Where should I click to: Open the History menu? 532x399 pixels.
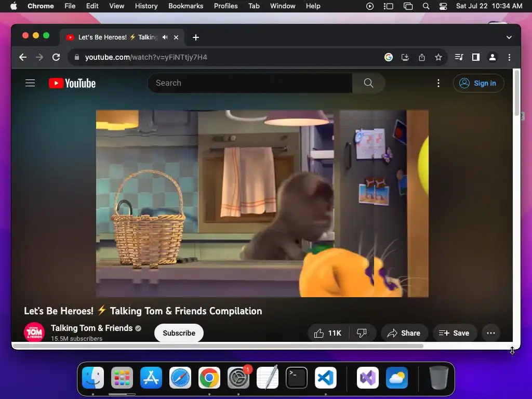click(x=146, y=6)
